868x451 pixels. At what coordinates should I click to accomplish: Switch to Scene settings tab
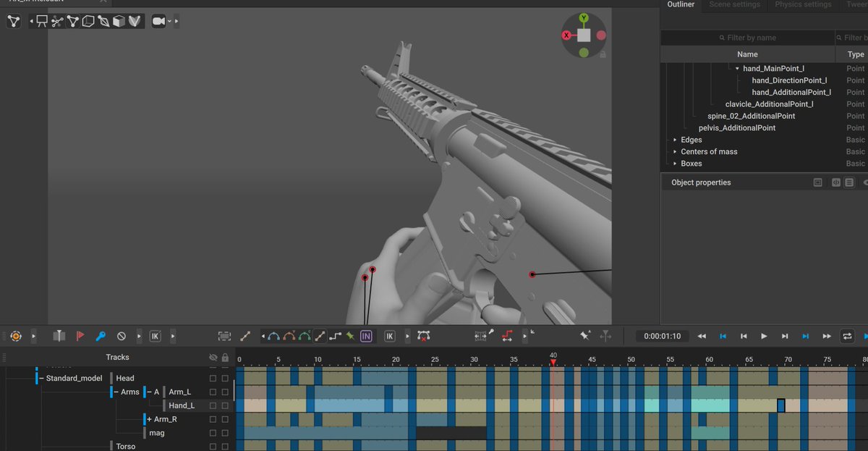(734, 4)
